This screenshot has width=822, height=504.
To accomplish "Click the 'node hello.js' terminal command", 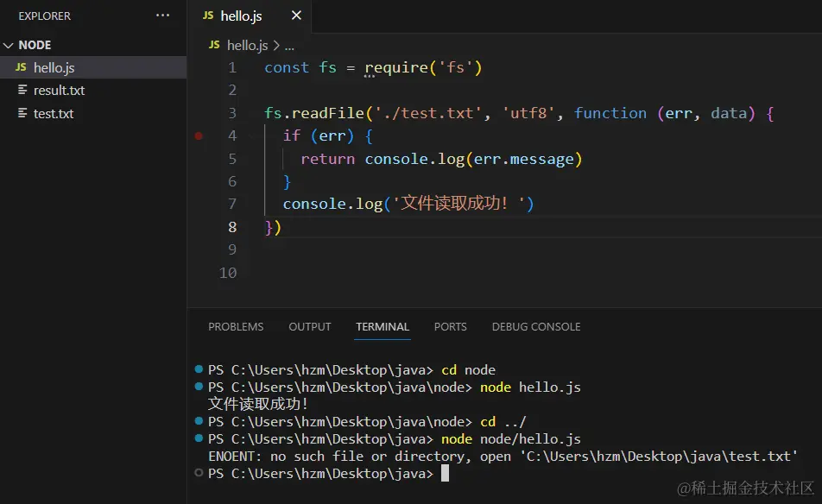I will click(x=530, y=387).
